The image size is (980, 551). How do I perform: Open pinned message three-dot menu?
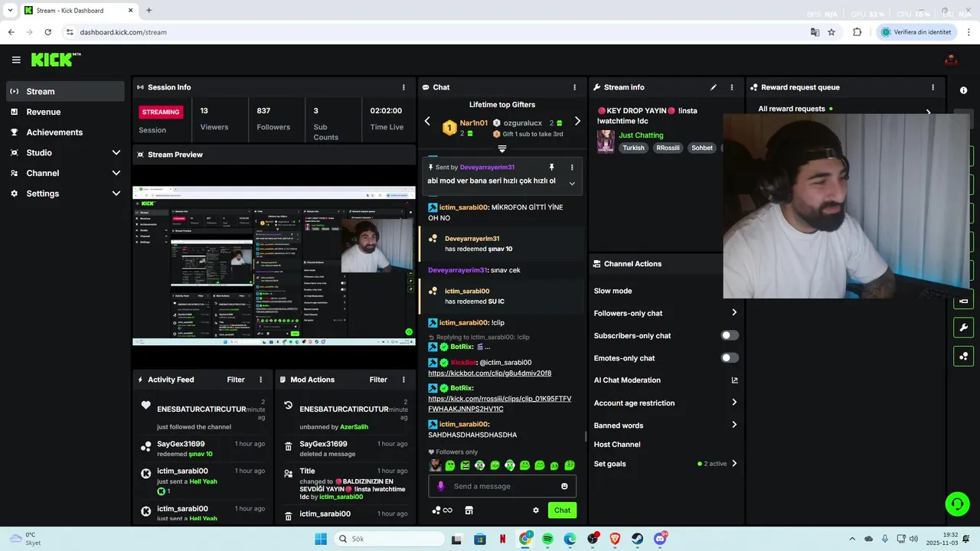tap(571, 167)
